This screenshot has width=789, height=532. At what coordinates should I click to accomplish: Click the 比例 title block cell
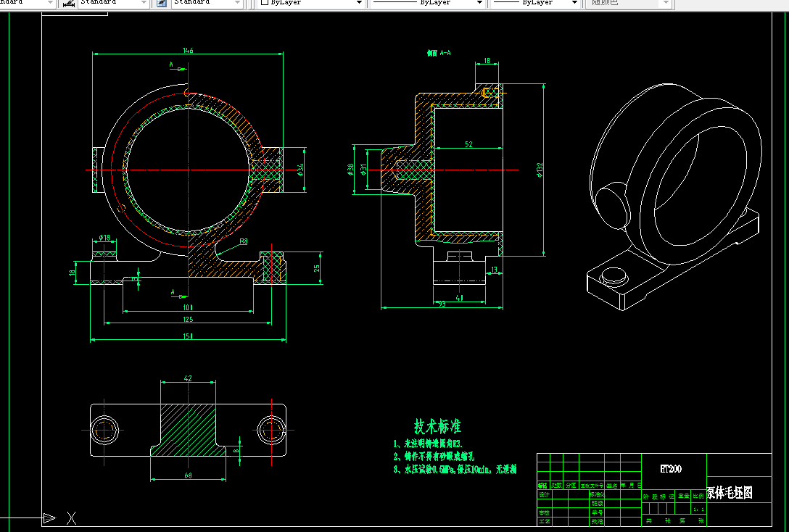(699, 496)
